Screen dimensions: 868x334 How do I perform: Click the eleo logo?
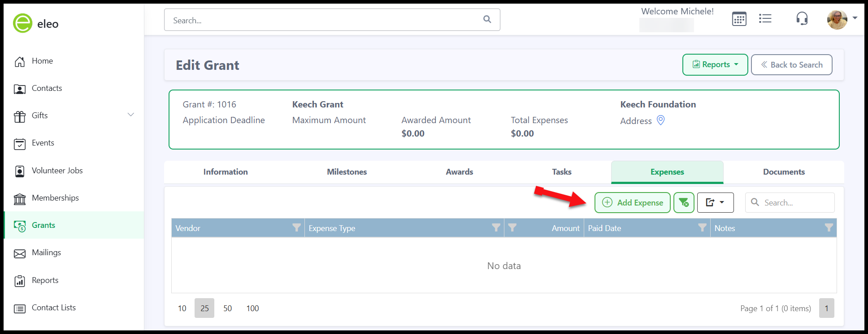[36, 23]
